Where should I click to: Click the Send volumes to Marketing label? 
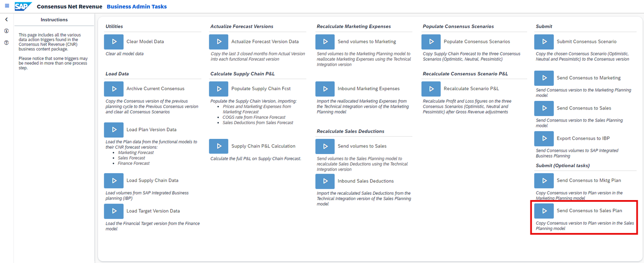coord(367,42)
